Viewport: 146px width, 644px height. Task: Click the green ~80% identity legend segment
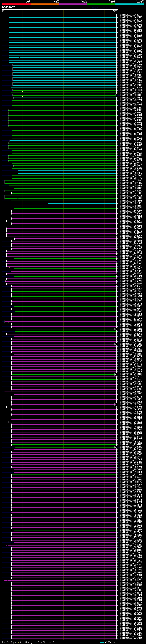(x=101, y=4)
